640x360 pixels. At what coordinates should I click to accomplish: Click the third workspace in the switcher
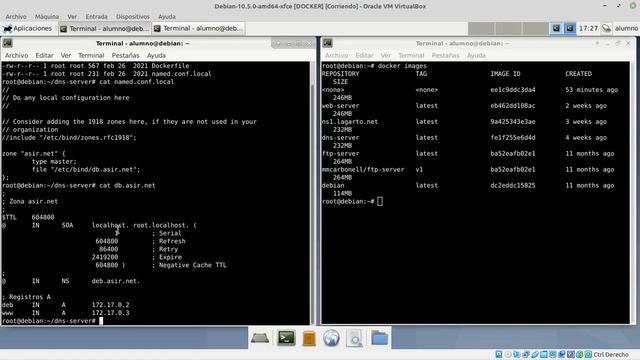535,28
